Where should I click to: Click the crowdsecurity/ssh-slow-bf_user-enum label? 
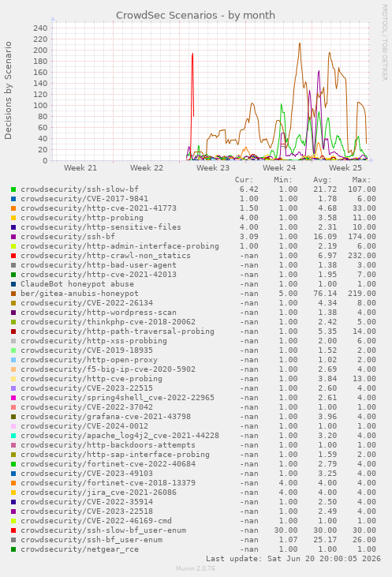click(103, 530)
